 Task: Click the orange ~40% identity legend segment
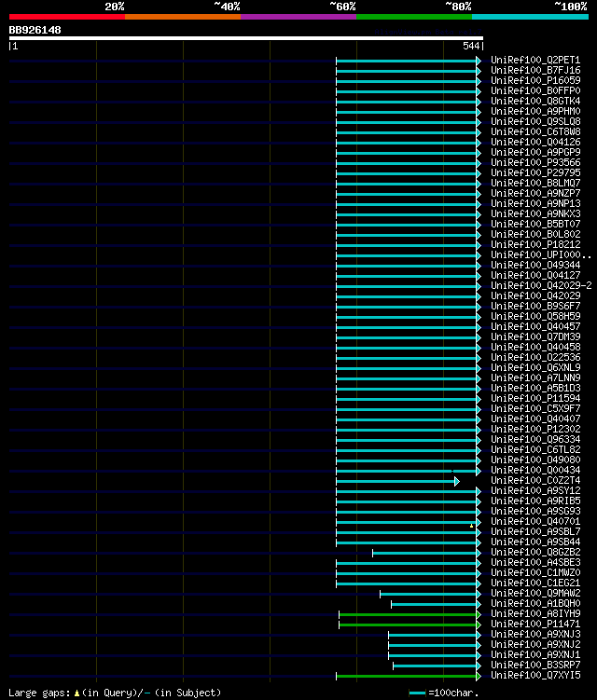(x=183, y=17)
